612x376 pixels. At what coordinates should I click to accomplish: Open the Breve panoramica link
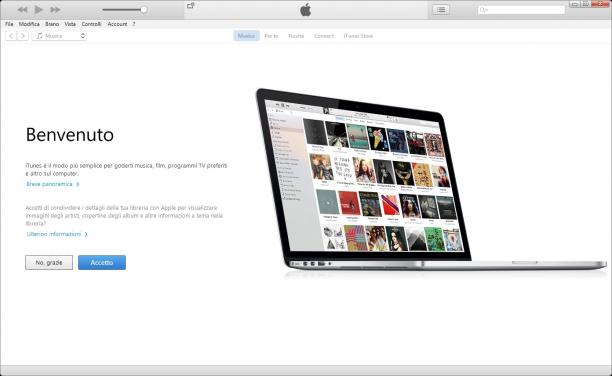(x=53, y=184)
